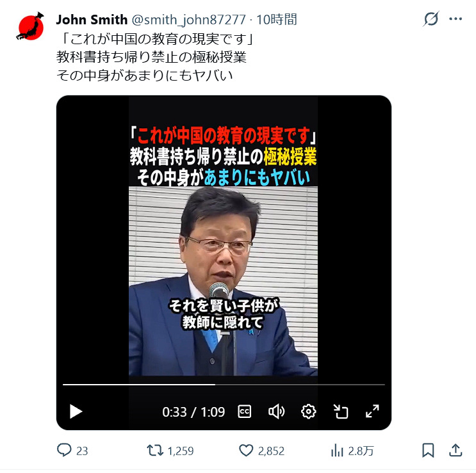Open the reply icon with 23 comments
This screenshot has height=473, width=476.
[72, 451]
